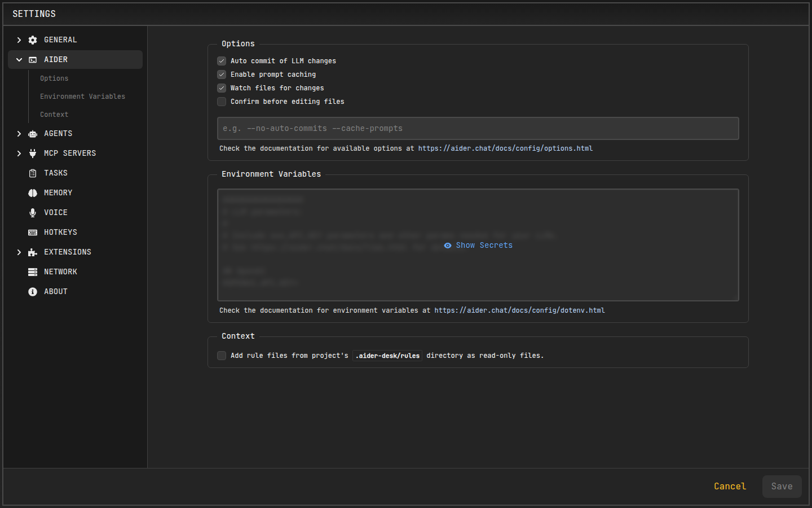Open the Memory settings page
812x508 pixels.
(x=75, y=193)
